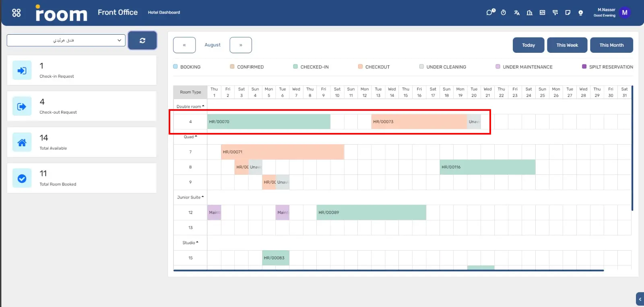This screenshot has width=644, height=307.
Task: Open the M user avatar menu
Action: pos(624,12)
